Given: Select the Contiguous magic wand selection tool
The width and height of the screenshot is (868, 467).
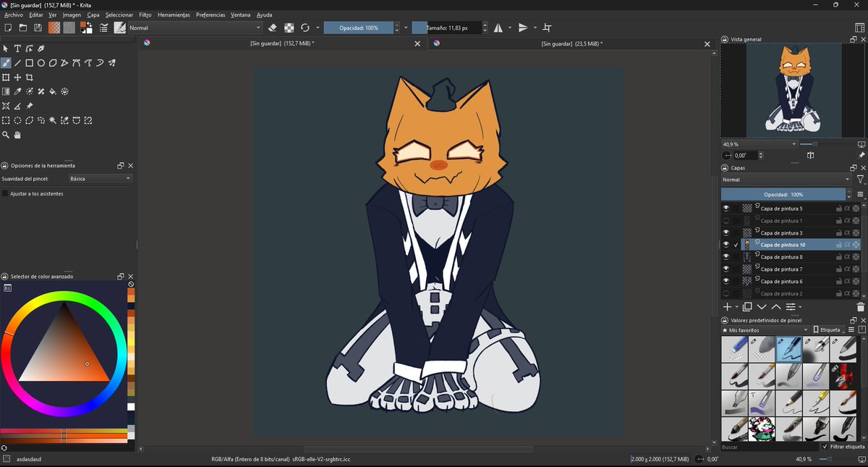Looking at the screenshot, I should [x=53, y=120].
